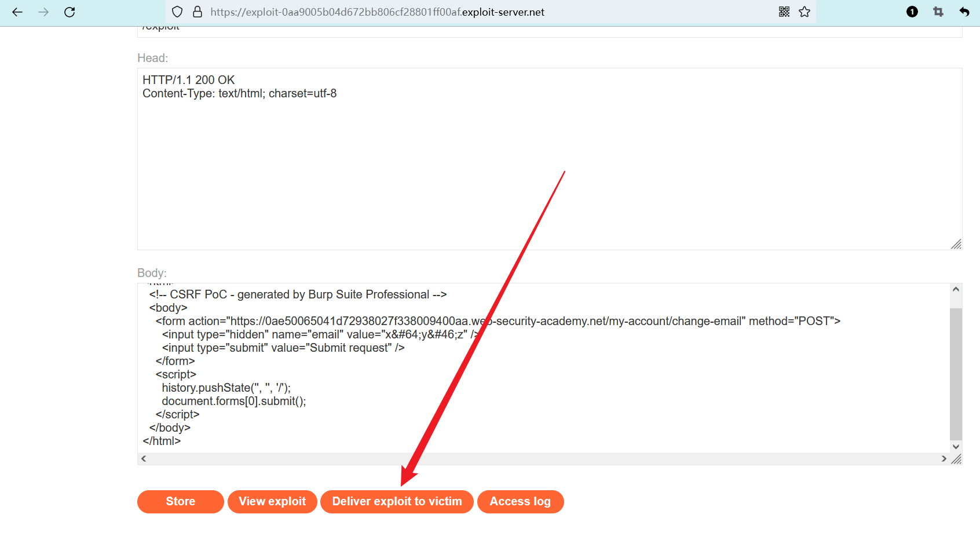Click the undo arrow toolbar icon
The width and height of the screenshot is (980, 536).
pyautogui.click(x=964, y=12)
